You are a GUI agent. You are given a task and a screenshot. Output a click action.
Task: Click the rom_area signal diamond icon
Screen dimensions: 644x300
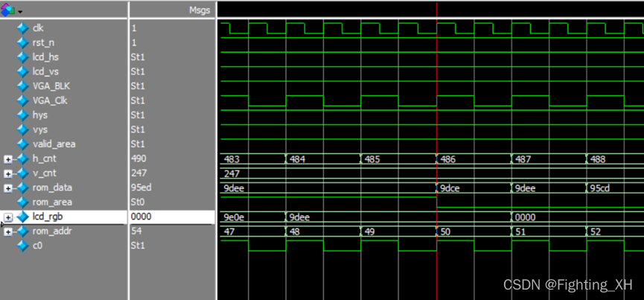22,202
